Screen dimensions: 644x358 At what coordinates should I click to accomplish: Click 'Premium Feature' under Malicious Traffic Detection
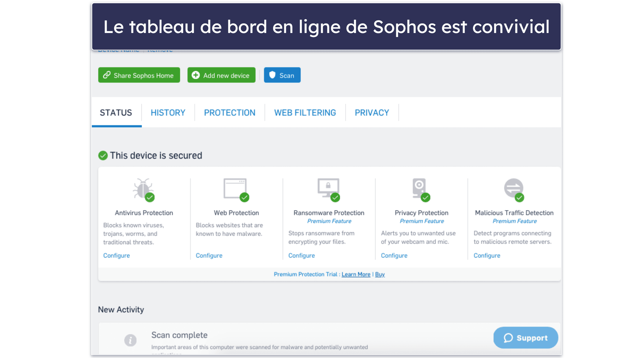(514, 221)
